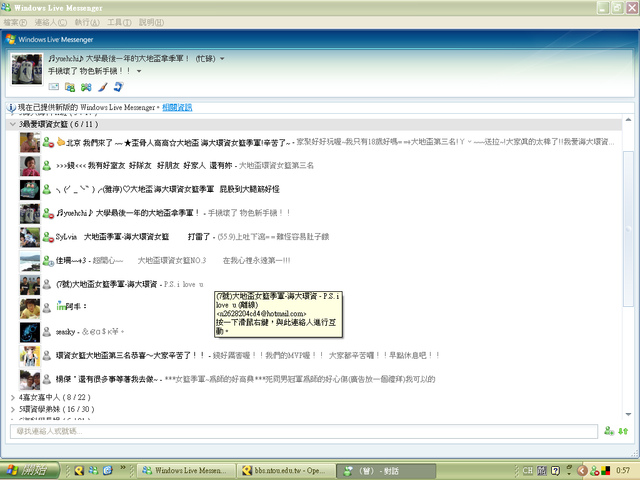The height and width of the screenshot is (480, 640).
Task: Switch to the bbs.ntou.edu.tw taskbar window
Action: tap(286, 471)
